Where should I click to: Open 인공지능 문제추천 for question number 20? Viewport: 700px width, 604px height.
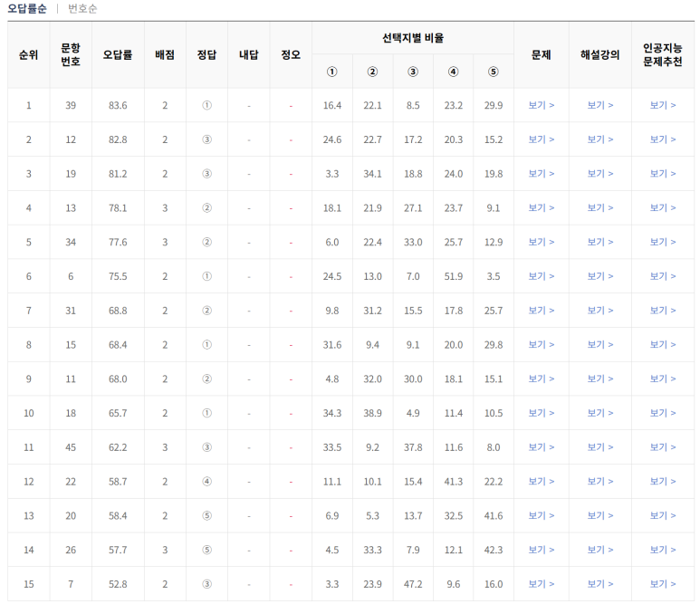tap(662, 516)
